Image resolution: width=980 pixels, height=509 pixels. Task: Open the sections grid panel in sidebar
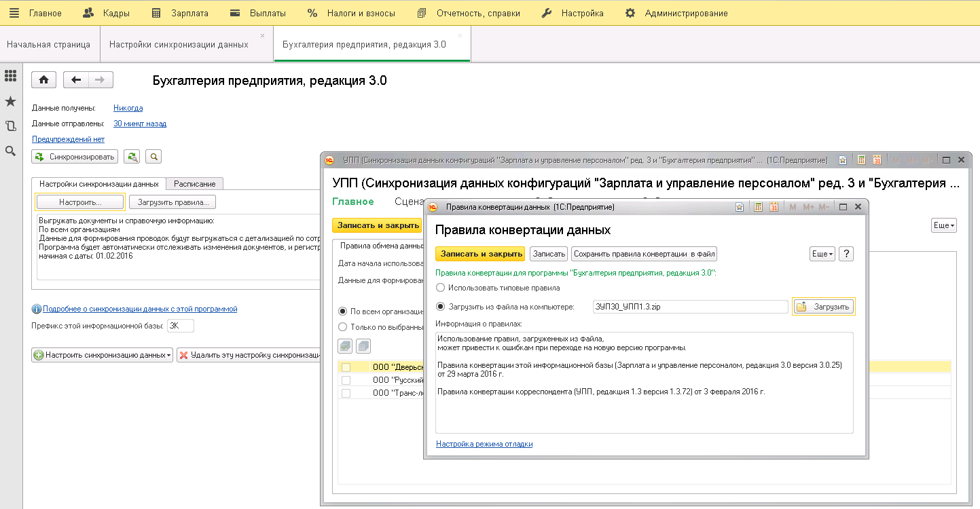[10, 76]
